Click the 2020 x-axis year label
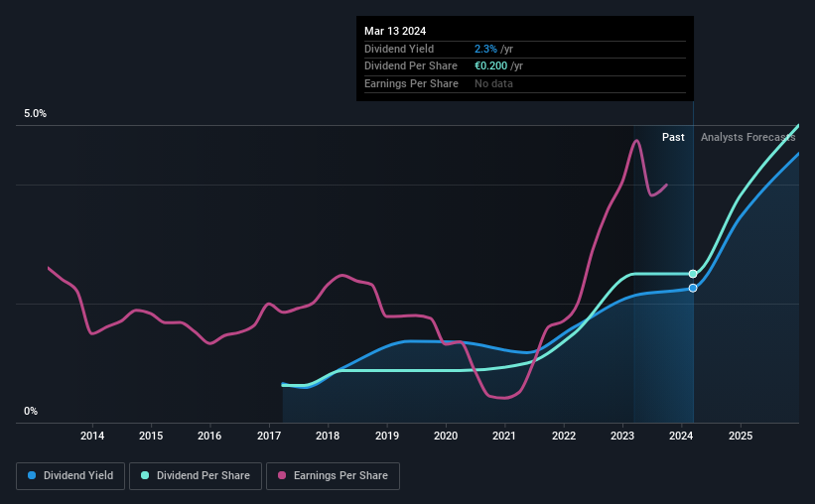815x504 pixels. tap(446, 436)
